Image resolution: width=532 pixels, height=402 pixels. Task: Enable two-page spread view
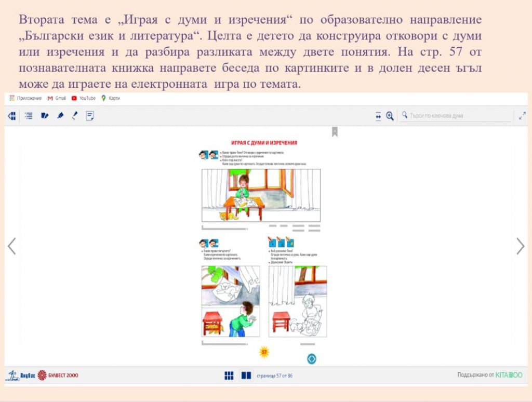[245, 375]
